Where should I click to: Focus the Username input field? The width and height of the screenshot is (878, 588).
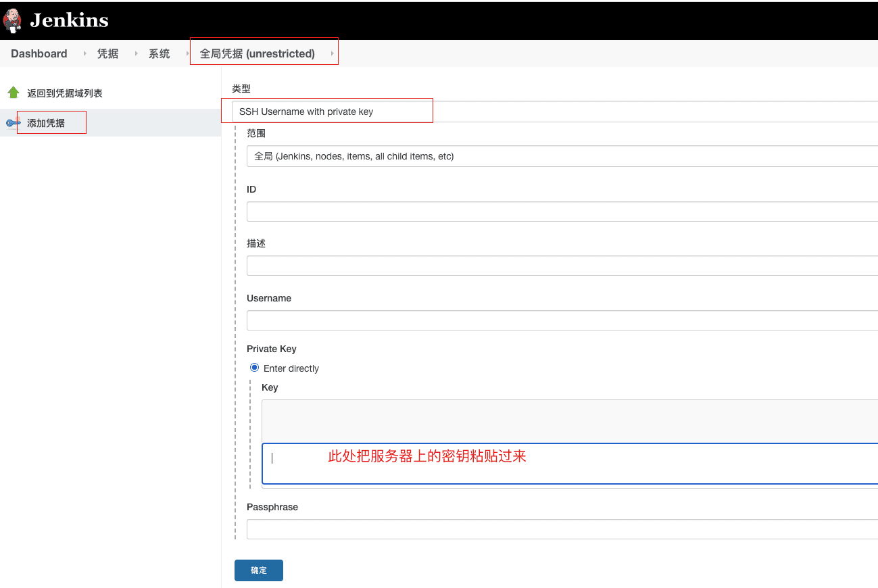click(562, 320)
